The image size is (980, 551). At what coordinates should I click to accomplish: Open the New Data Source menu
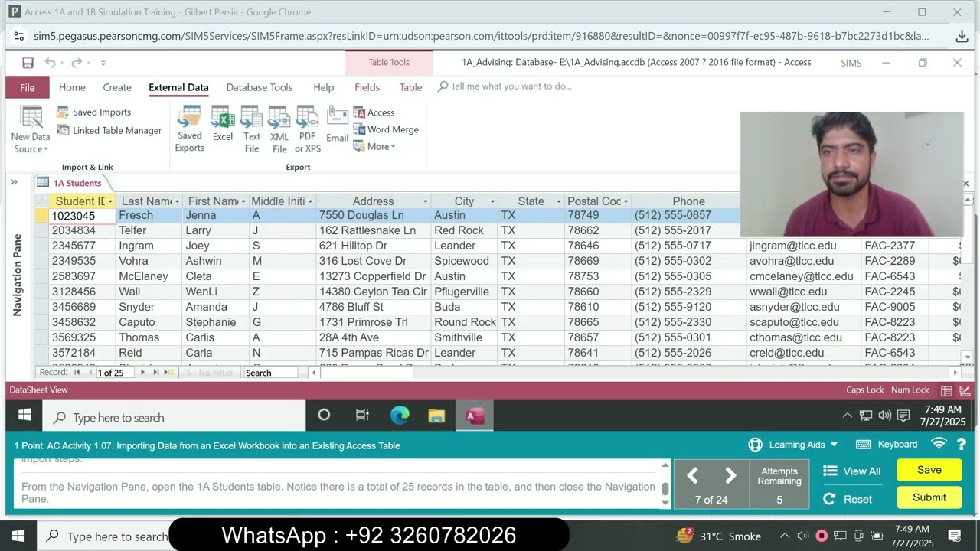click(x=31, y=129)
